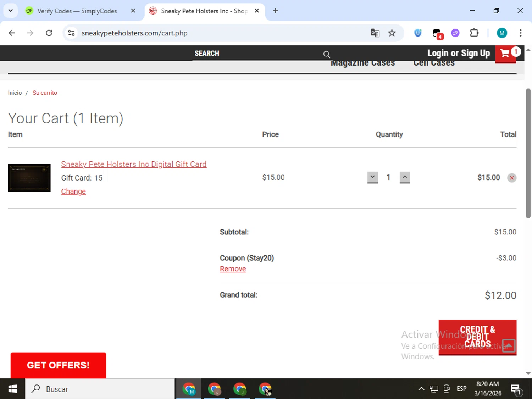532x399 pixels.
Task: Open the Chrome taskbar icon with green J badge
Action: coord(240,389)
